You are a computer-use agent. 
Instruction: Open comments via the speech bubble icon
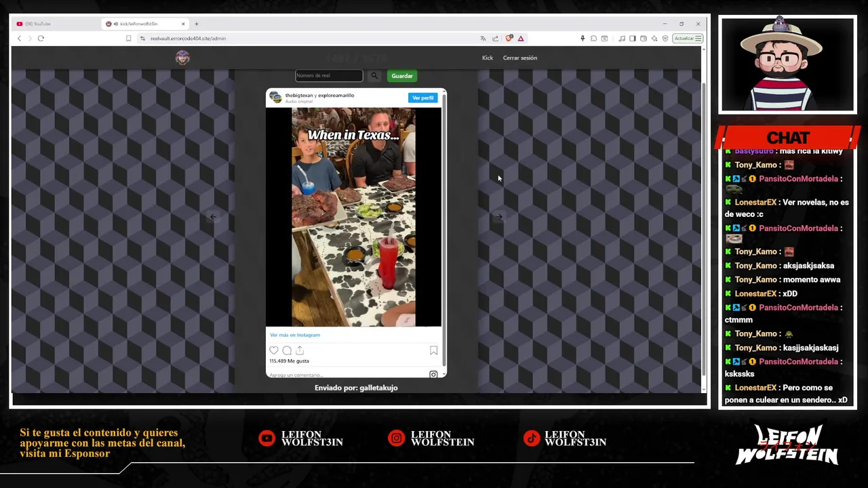point(287,350)
